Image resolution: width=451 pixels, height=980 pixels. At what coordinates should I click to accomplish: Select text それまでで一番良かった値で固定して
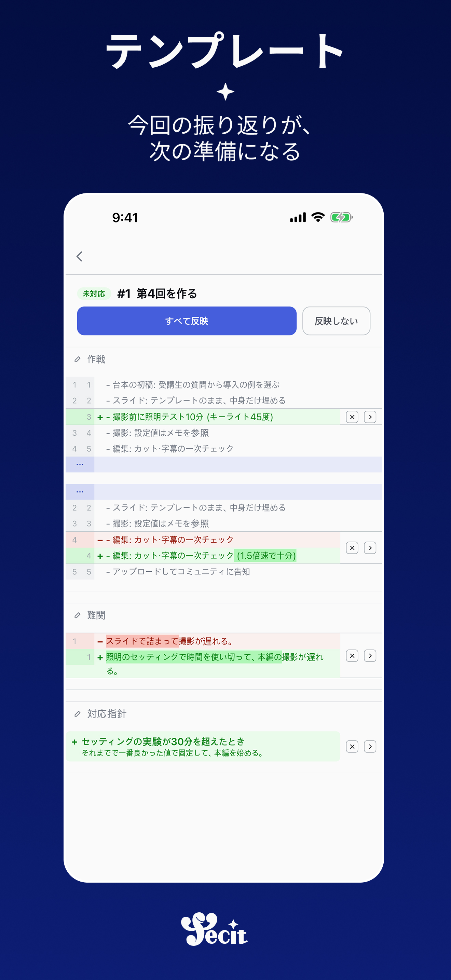click(145, 753)
